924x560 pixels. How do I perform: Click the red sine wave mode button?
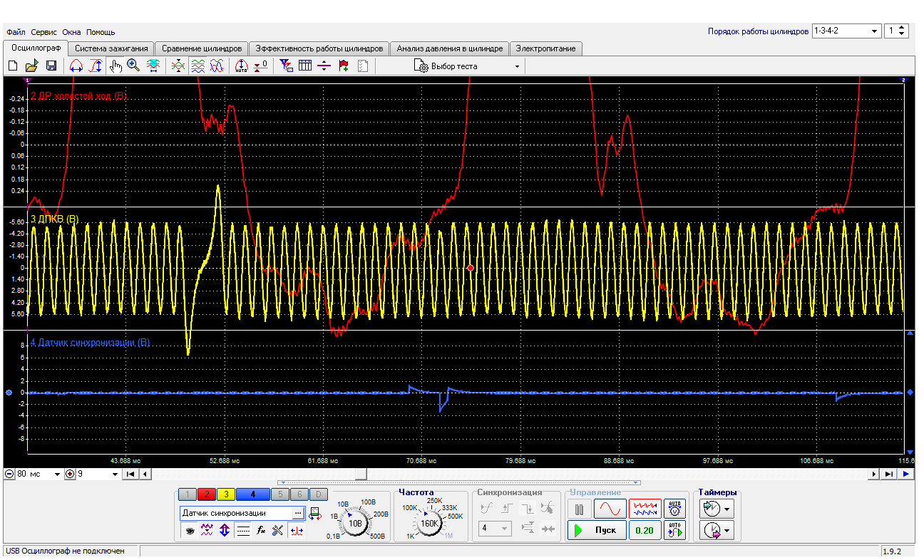click(610, 509)
